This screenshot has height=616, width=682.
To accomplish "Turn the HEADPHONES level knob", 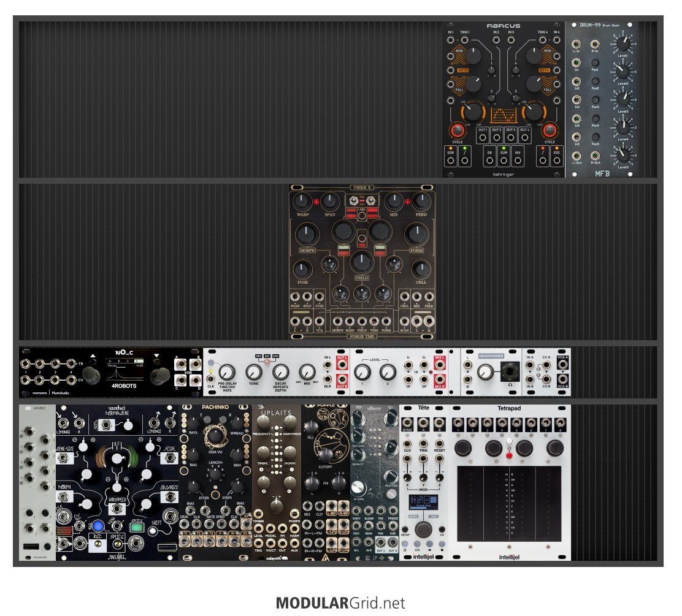I will pyautogui.click(x=485, y=372).
